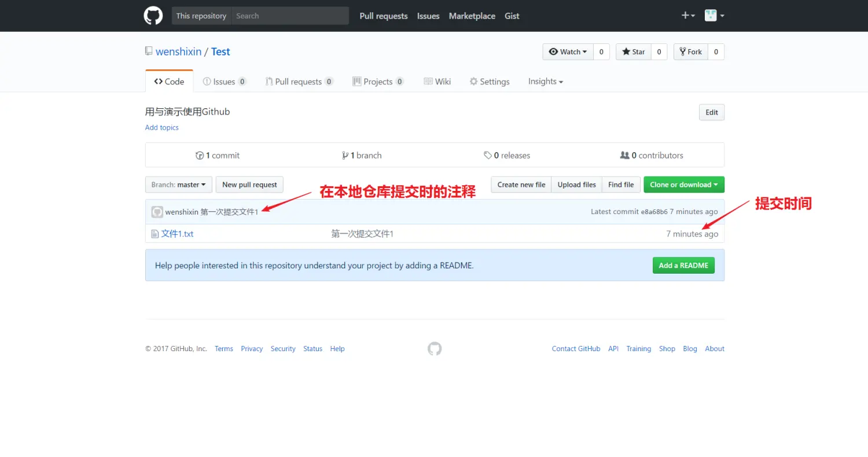Image resolution: width=868 pixels, height=457 pixels.
Task: Select the Code tab
Action: (x=169, y=82)
